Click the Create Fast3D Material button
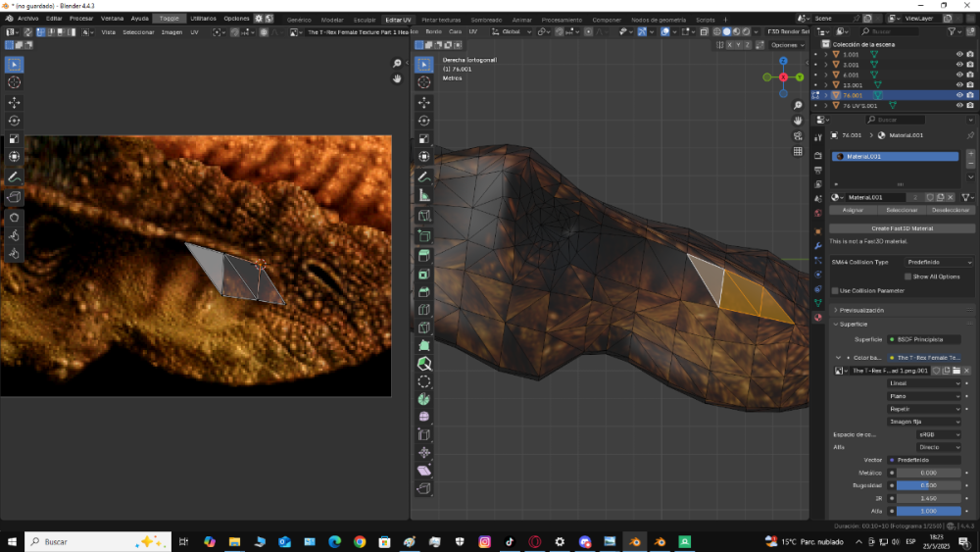The width and height of the screenshot is (980, 552). click(x=902, y=228)
